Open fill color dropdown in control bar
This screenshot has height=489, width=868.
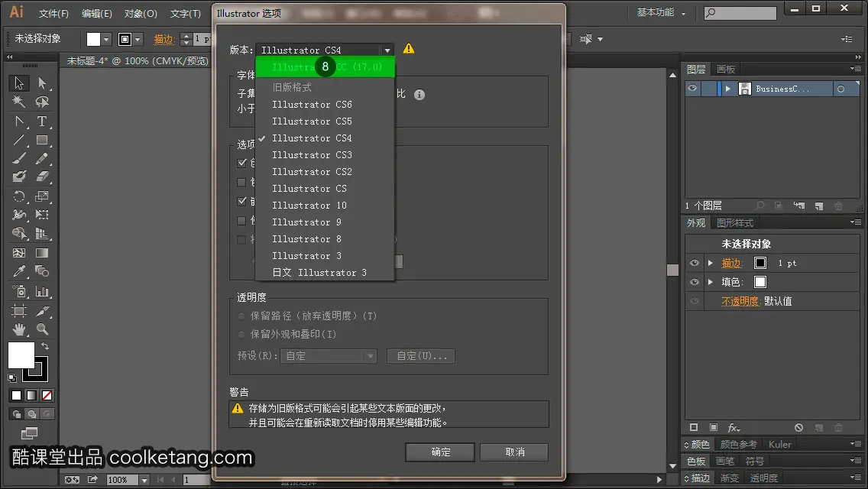106,39
